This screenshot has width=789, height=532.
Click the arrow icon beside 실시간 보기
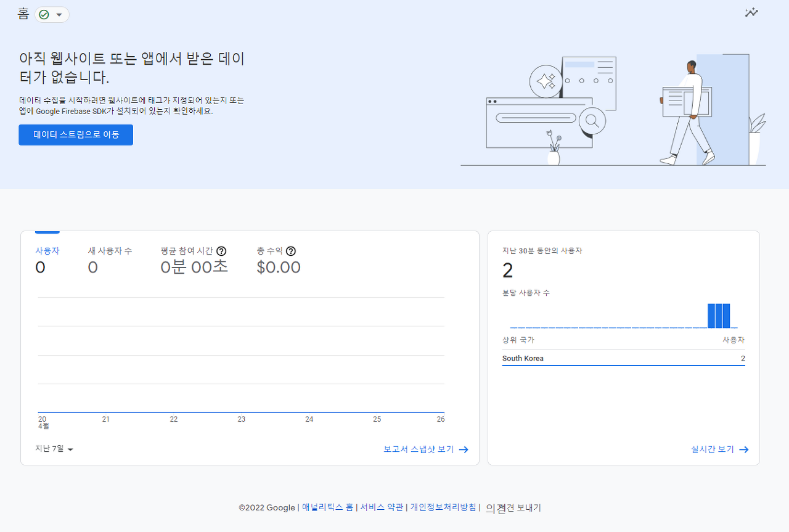pos(744,450)
